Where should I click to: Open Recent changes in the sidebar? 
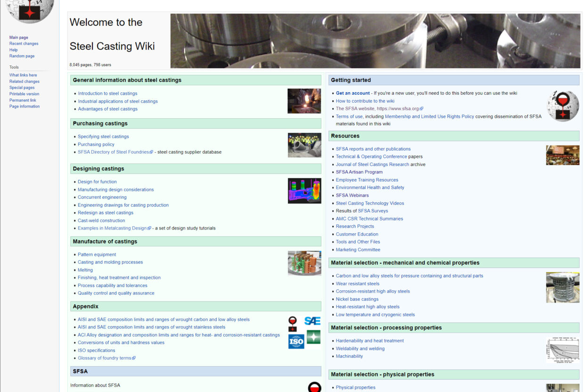[x=24, y=44]
